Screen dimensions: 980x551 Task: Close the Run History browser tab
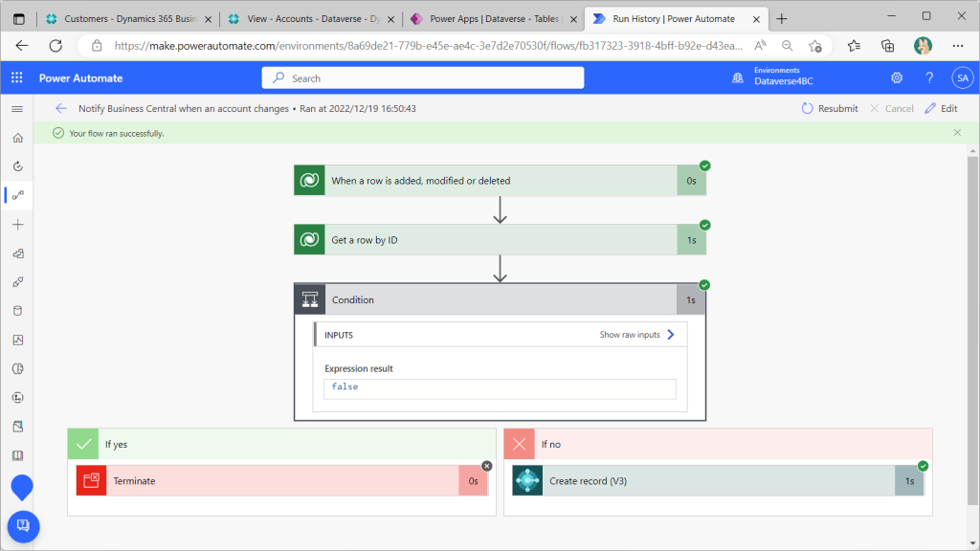click(756, 19)
